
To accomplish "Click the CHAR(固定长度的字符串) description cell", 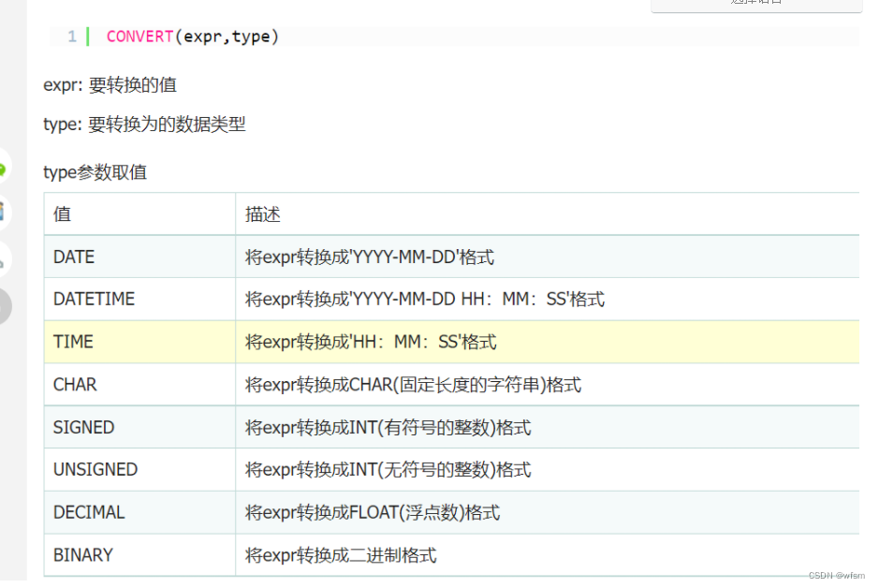I will coord(547,385).
